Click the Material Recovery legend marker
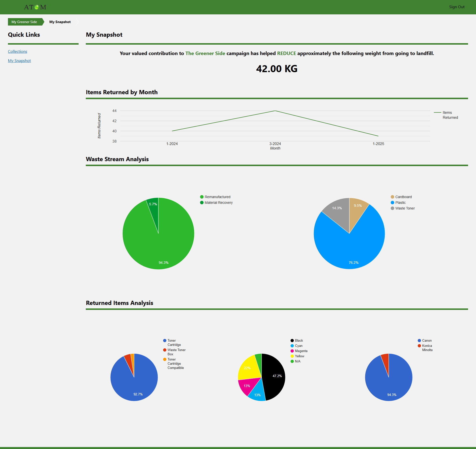The width and height of the screenshot is (476, 449). (x=202, y=203)
